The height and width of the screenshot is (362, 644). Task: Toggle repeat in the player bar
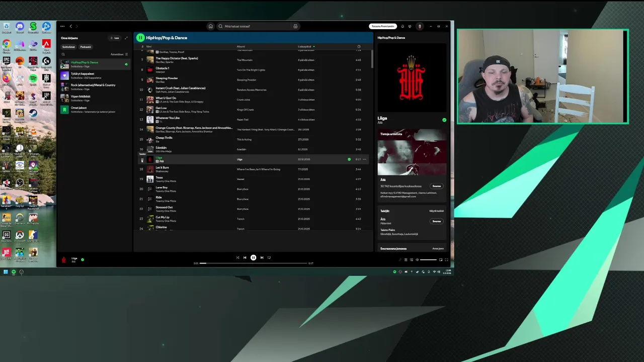coord(269,257)
